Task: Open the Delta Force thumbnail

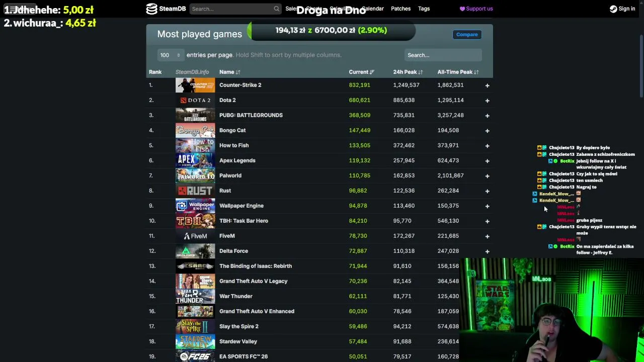Action: [x=195, y=251]
